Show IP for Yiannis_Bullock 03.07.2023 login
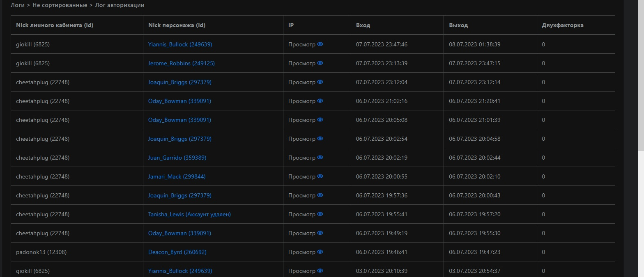 click(x=320, y=271)
